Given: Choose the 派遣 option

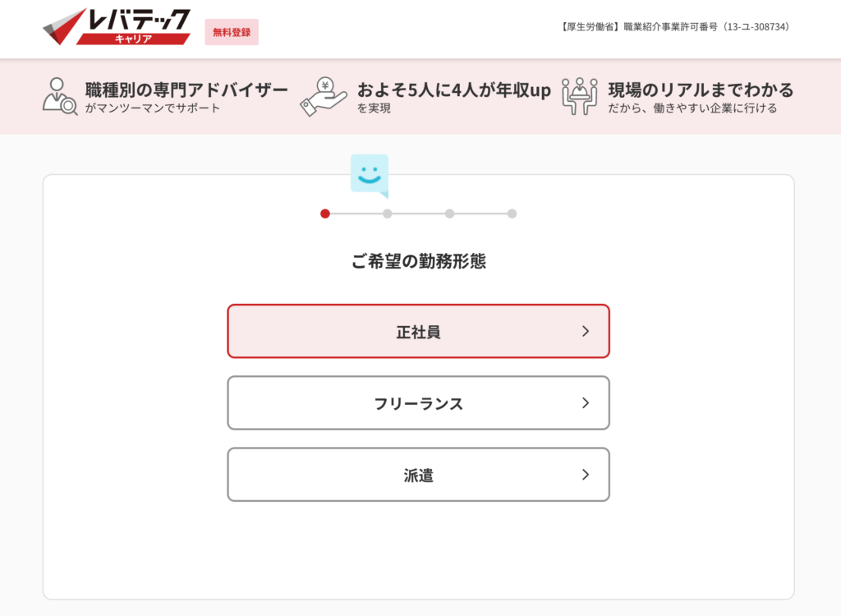Looking at the screenshot, I should (x=418, y=475).
